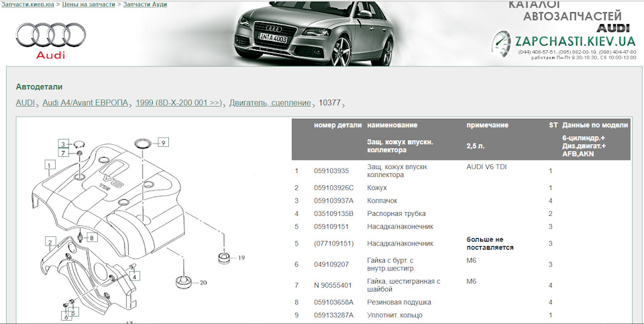
Task: Click the 'Резиновая подушка' part name
Action: click(x=398, y=303)
